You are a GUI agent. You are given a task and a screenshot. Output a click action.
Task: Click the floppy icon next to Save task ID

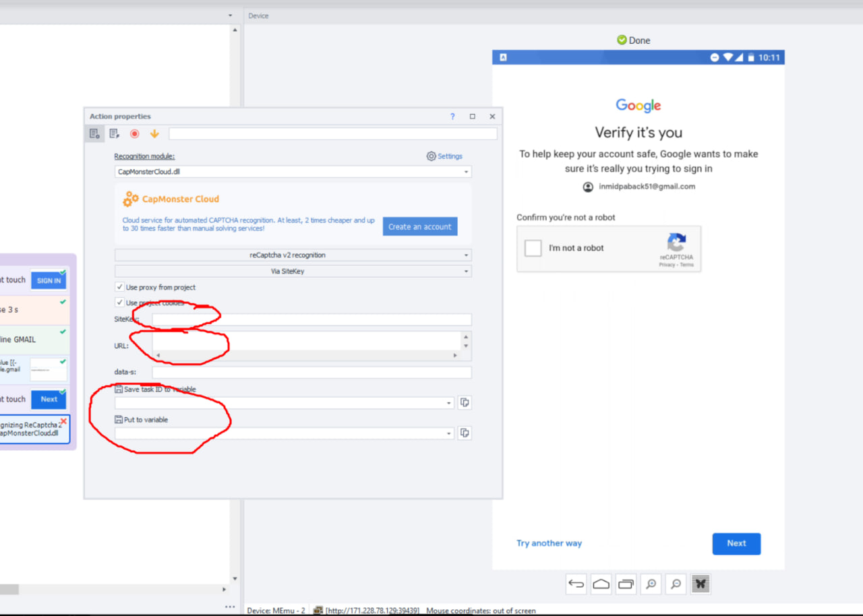click(119, 389)
